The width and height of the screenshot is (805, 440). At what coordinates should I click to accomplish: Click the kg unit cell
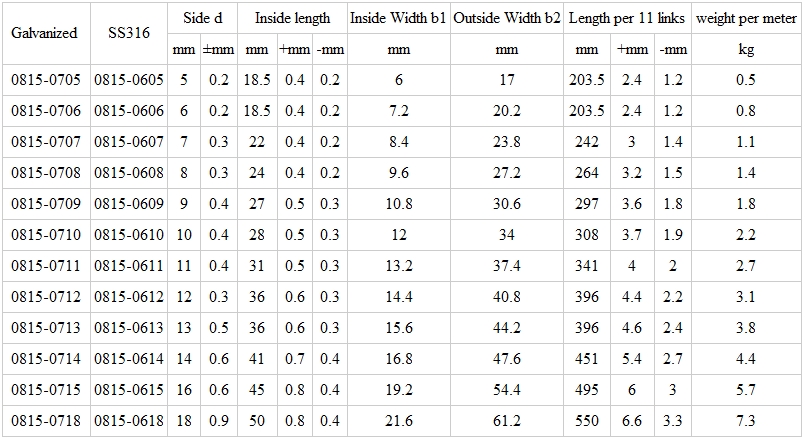[x=746, y=49]
